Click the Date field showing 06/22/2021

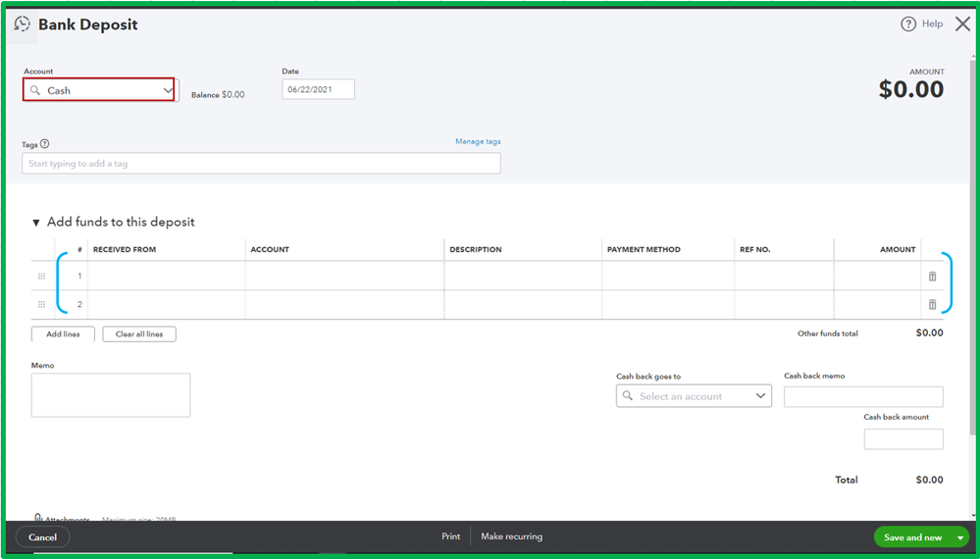point(318,89)
